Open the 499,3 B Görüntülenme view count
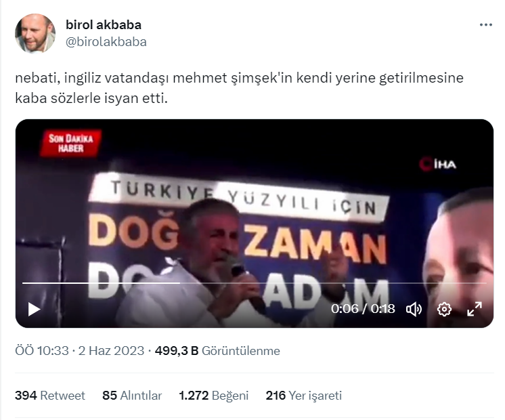This screenshot has height=420, width=505. coord(217,351)
